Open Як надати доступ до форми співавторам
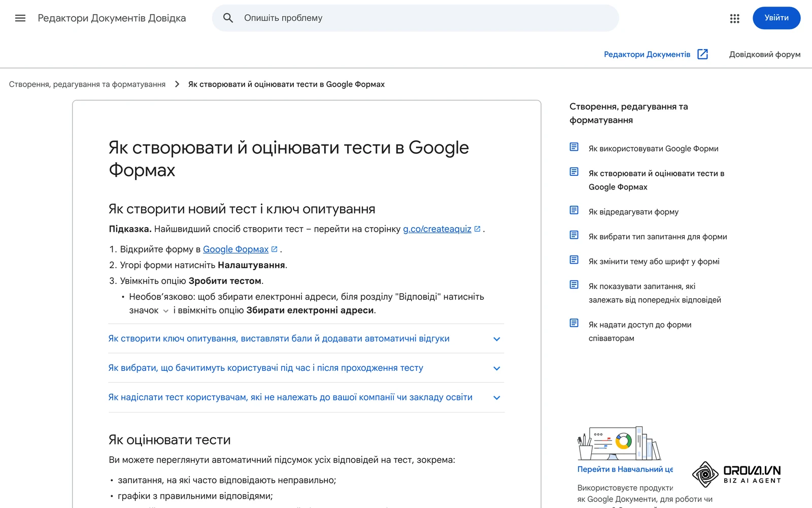The width and height of the screenshot is (812, 508). (x=640, y=331)
